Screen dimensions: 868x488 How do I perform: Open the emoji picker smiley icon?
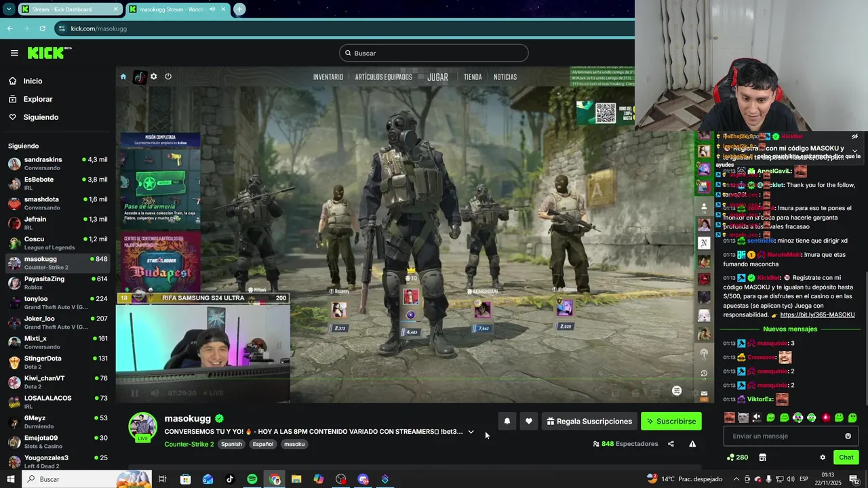click(x=848, y=436)
